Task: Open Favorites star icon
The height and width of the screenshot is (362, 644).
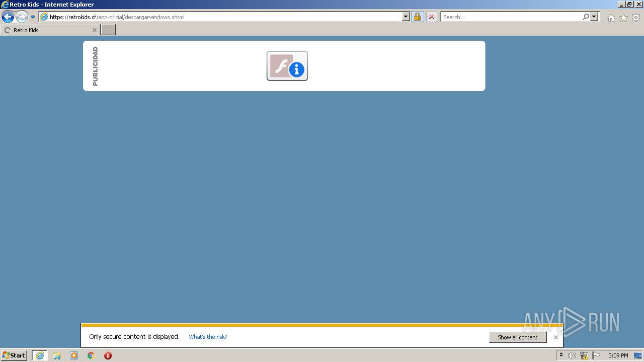Action: point(623,18)
